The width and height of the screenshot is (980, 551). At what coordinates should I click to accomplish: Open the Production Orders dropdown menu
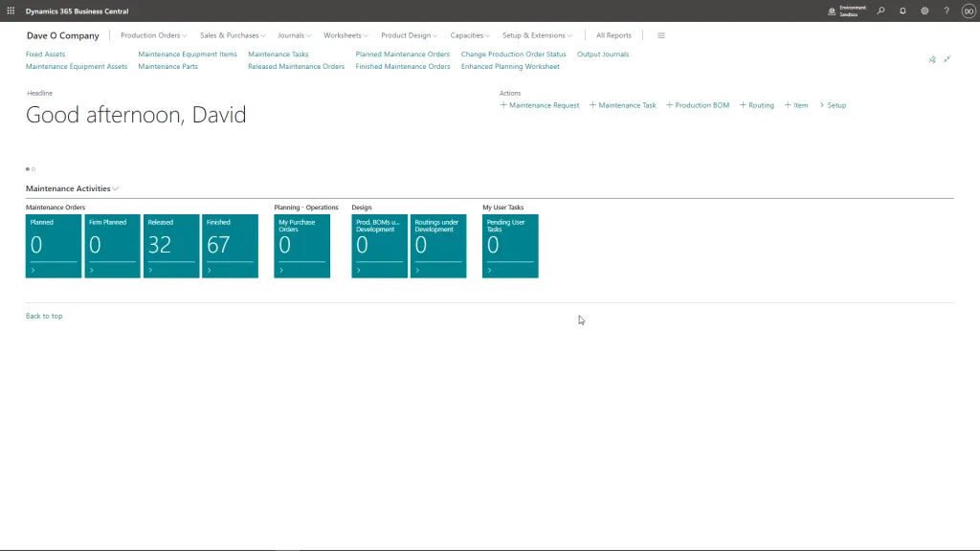pyautogui.click(x=152, y=34)
